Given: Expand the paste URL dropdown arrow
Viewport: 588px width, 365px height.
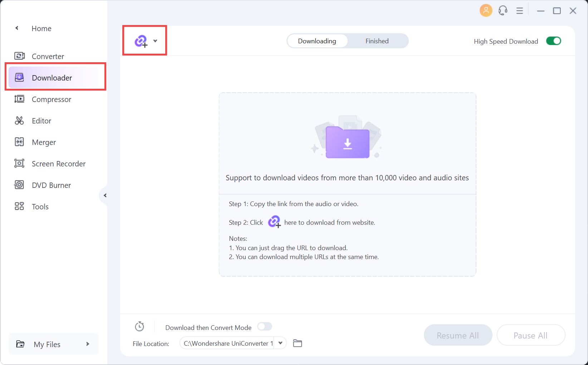Looking at the screenshot, I should pyautogui.click(x=155, y=41).
